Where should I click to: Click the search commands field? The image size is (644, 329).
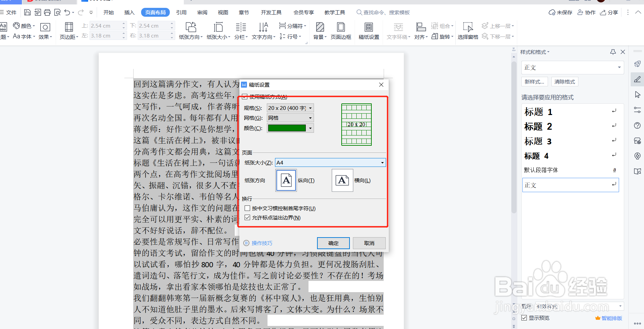click(x=383, y=13)
